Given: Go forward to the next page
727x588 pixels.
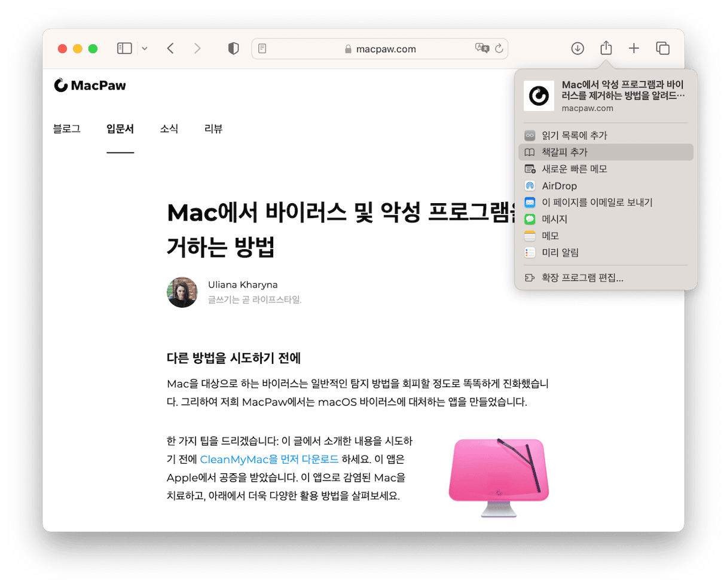Looking at the screenshot, I should click(x=197, y=48).
